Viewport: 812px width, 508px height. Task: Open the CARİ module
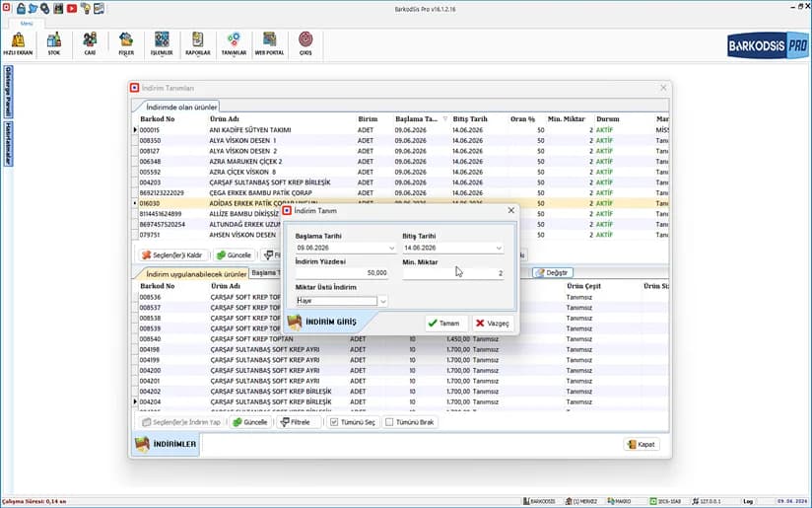[x=90, y=43]
